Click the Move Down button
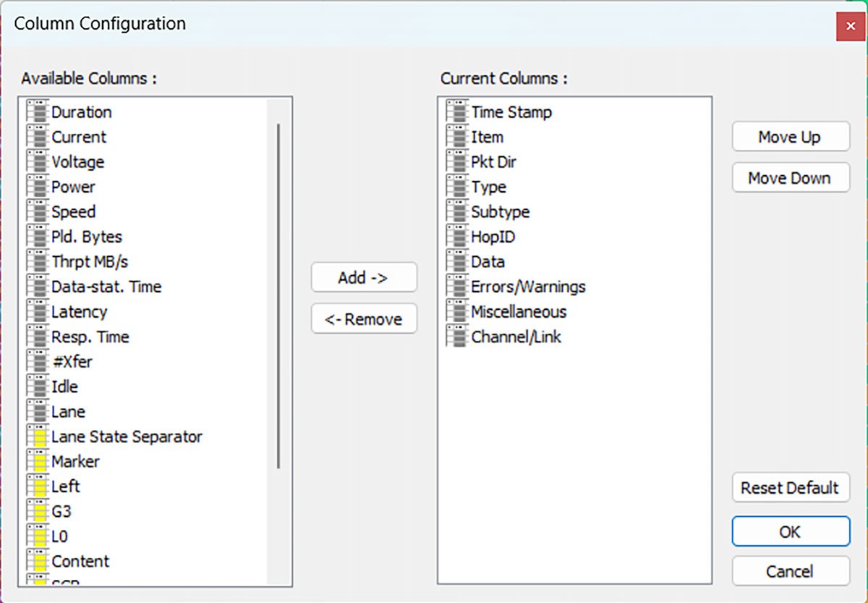 tap(791, 178)
